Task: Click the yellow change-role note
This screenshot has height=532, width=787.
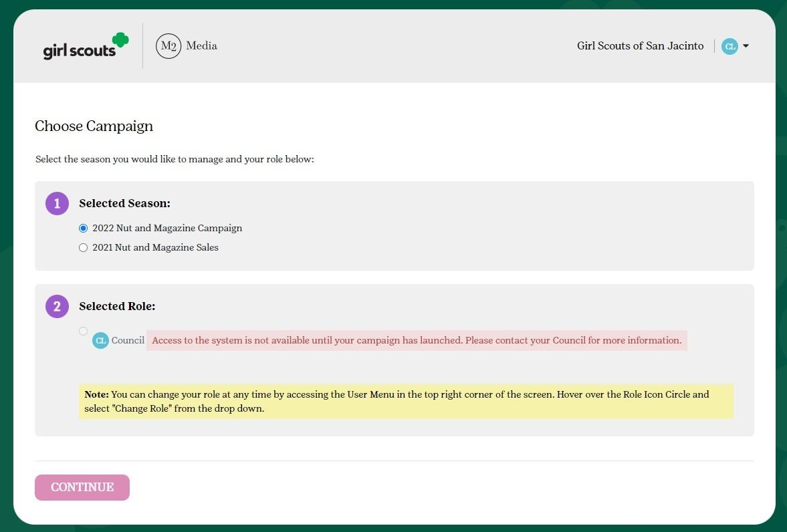Action: (406, 402)
